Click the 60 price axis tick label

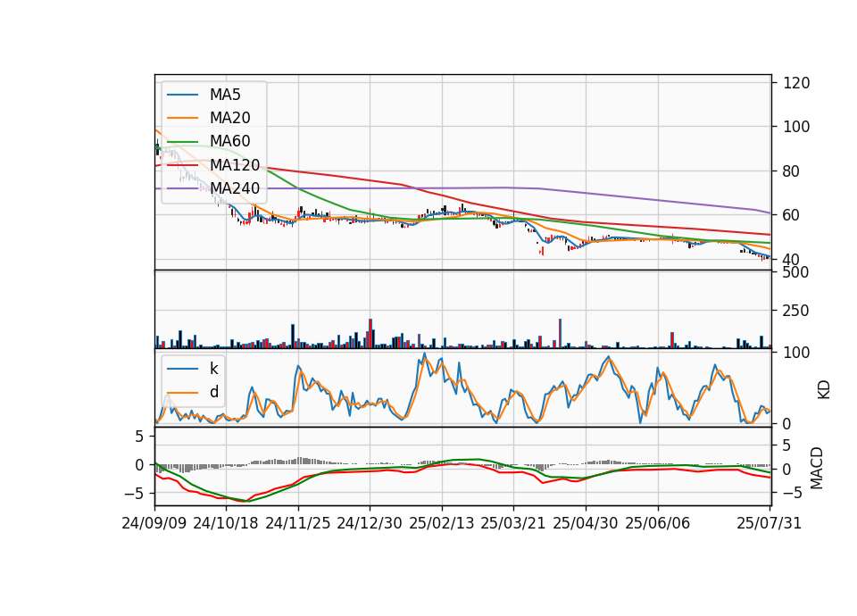pos(791,215)
